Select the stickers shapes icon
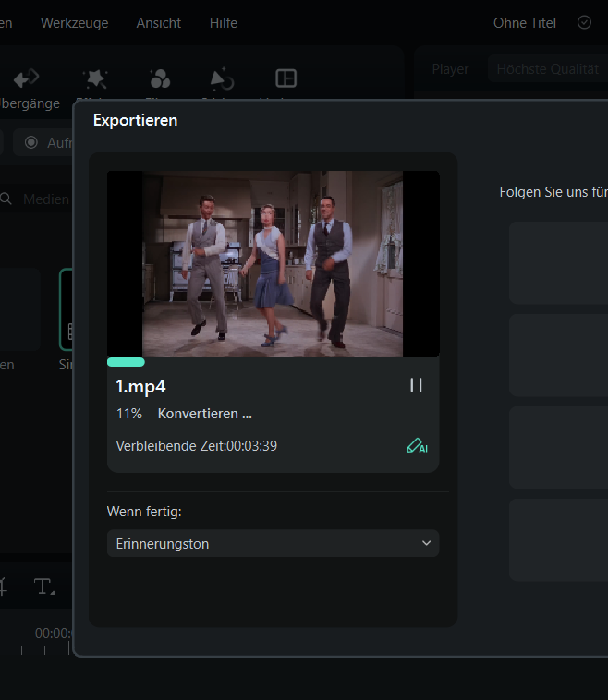Screen dimensions: 608x700 coord(222,78)
